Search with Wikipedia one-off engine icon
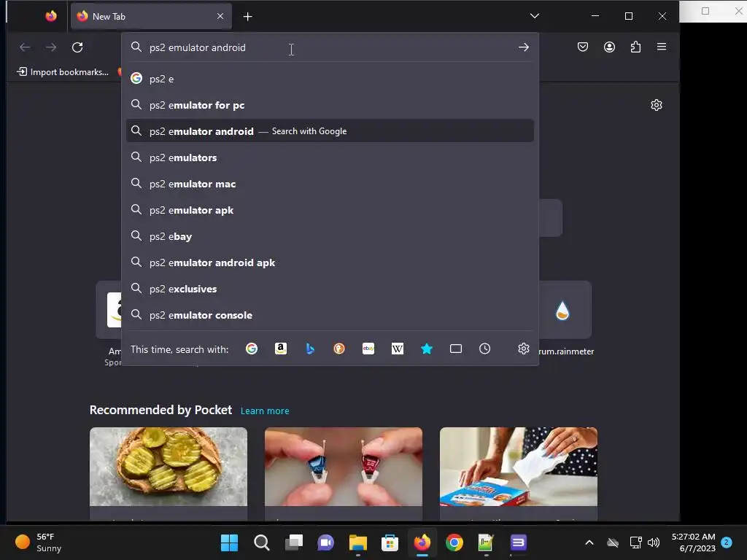Screen dimensions: 747x560 pyautogui.click(x=398, y=349)
